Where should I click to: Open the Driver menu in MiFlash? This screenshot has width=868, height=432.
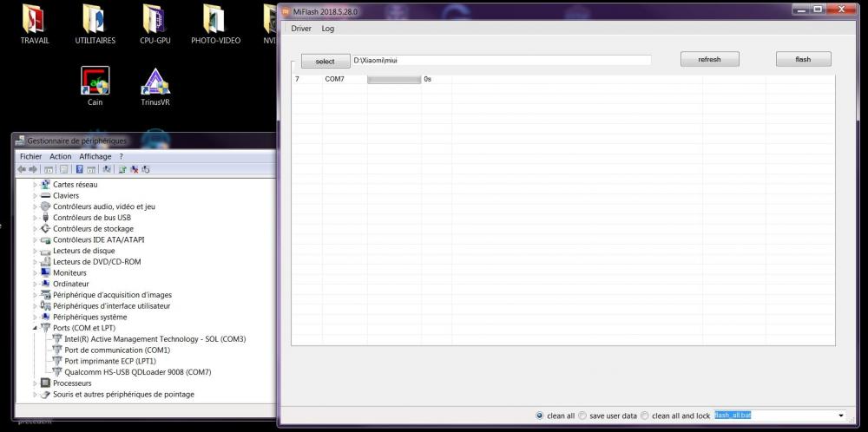tap(300, 29)
